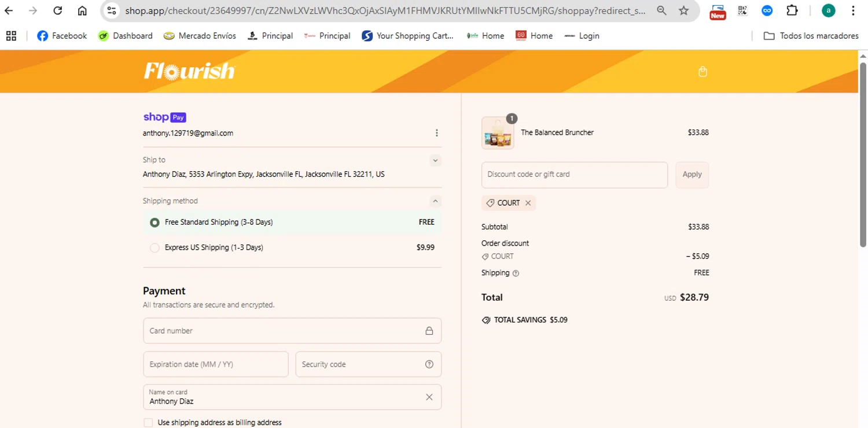Viewport: 868px width, 428px height.
Task: Click the $28.79 total amount
Action: coord(694,298)
